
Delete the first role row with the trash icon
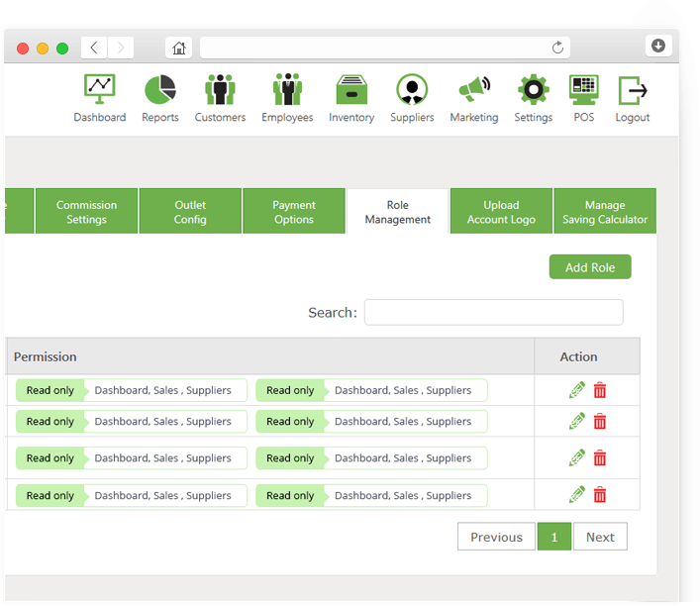pos(600,390)
